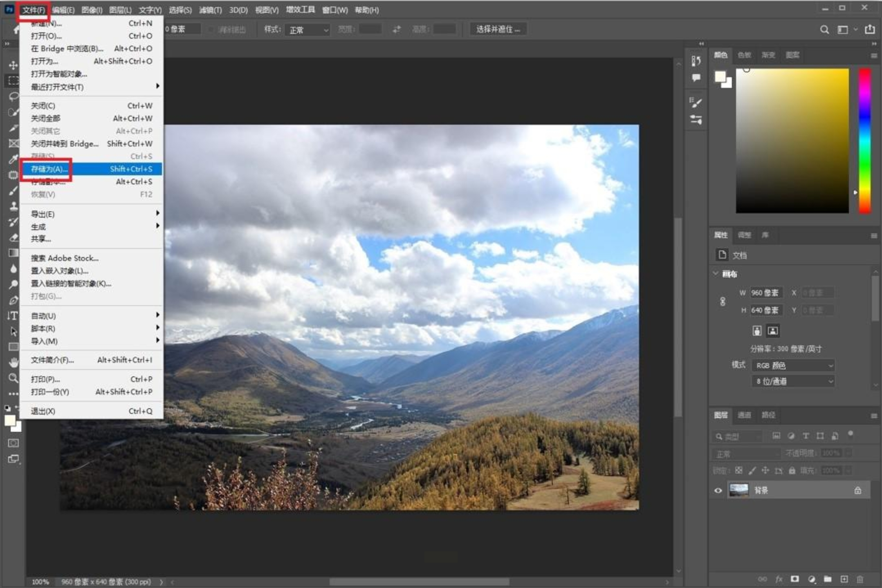
Task: Switch to the 通道 channels tab
Action: (744, 415)
